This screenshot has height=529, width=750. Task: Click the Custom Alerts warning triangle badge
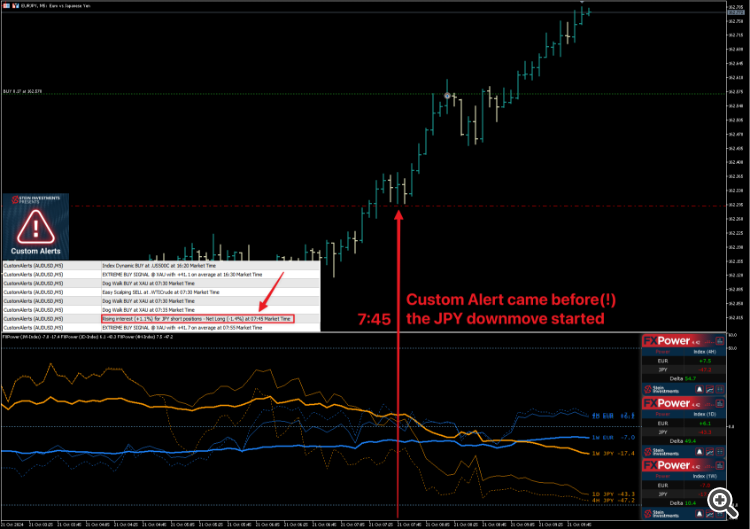[x=36, y=226]
